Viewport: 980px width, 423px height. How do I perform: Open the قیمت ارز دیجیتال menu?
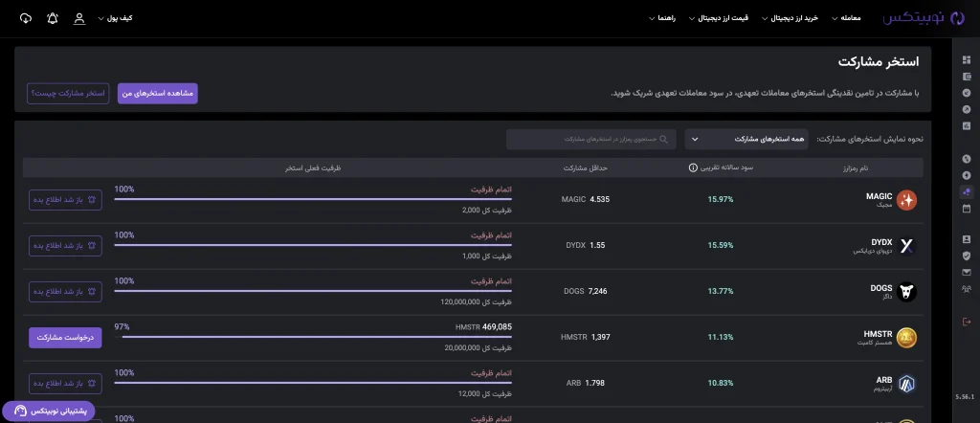pyautogui.click(x=718, y=18)
